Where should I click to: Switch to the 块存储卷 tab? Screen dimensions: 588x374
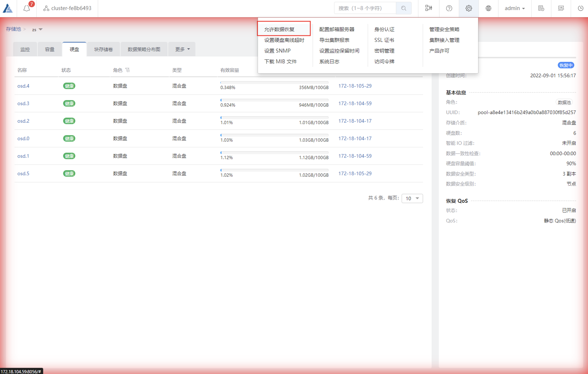tap(103, 49)
